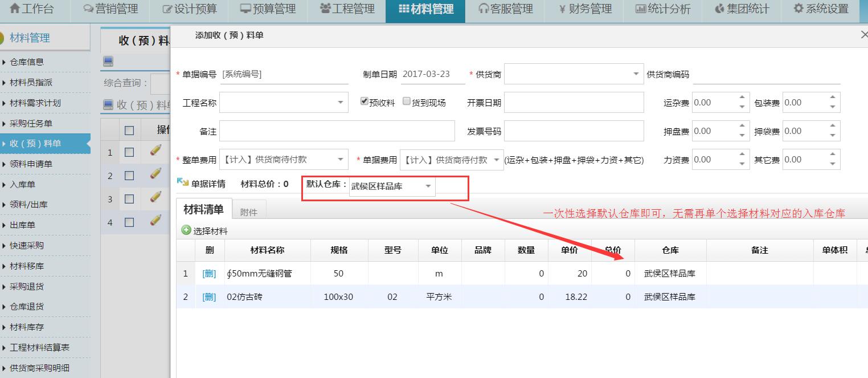Click pencil edit icon in row 1
Screen dimensions: 868x378
coord(155,151)
